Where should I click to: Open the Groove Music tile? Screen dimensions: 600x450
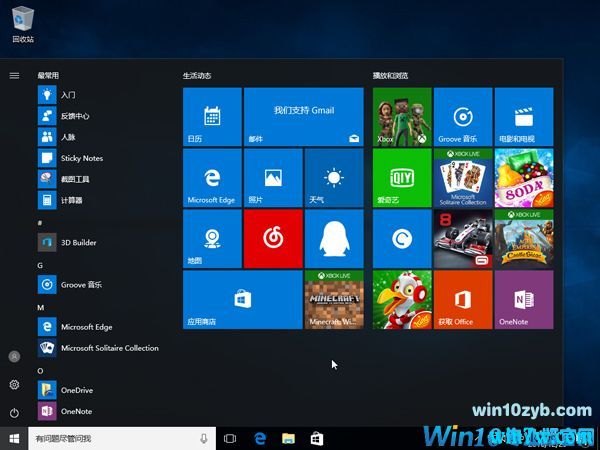(x=463, y=117)
